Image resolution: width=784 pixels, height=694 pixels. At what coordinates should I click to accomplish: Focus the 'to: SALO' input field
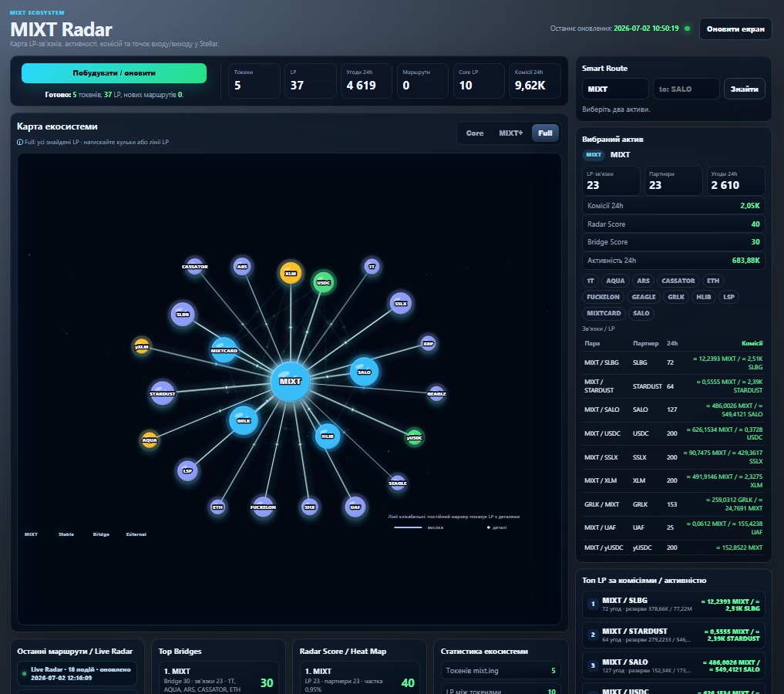686,89
